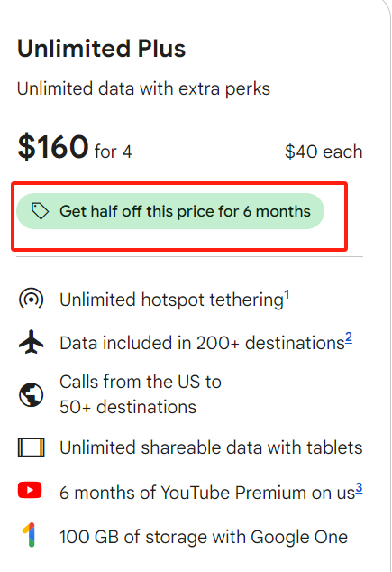Image resolution: width=392 pixels, height=572 pixels.
Task: Open footnote 1 link after hotspot tethering
Action: tap(287, 295)
